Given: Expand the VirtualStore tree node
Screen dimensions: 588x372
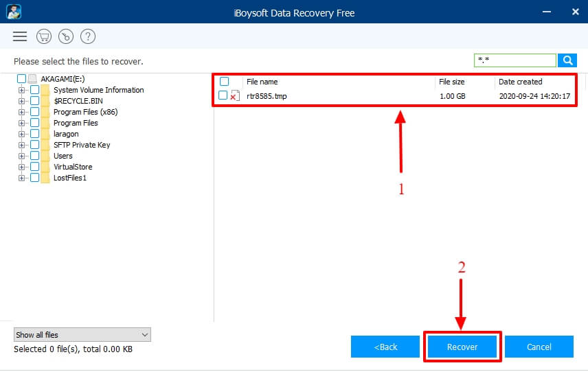Looking at the screenshot, I should point(22,167).
